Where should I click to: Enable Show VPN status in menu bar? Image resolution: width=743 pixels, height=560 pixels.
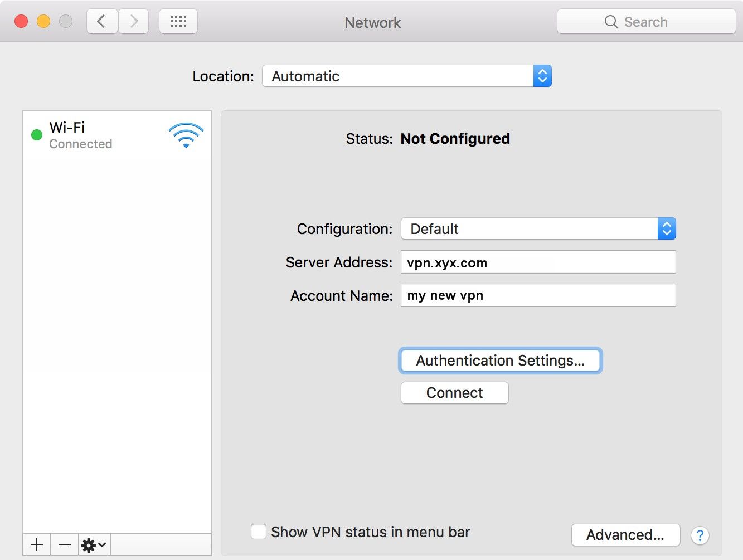(258, 532)
